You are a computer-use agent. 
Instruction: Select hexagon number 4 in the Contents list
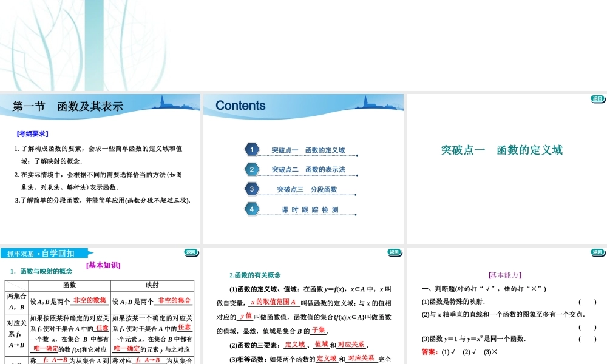point(252,209)
